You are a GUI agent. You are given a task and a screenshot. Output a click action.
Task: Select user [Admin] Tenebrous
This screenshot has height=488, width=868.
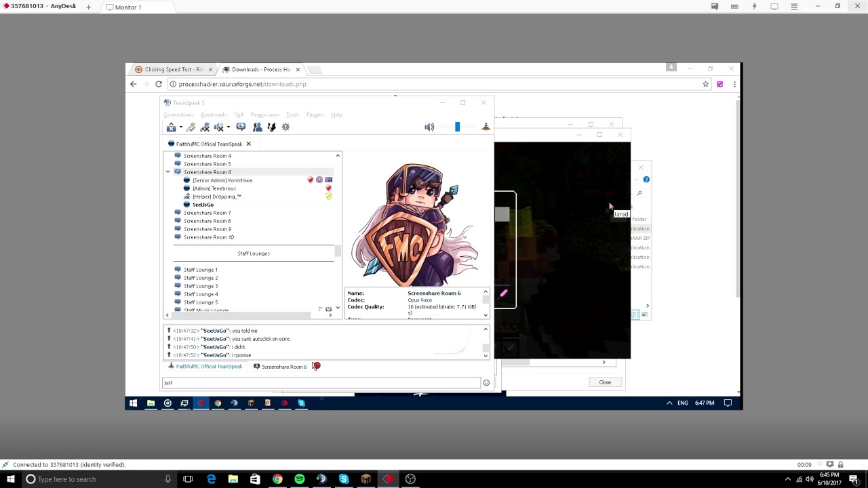tap(214, 188)
